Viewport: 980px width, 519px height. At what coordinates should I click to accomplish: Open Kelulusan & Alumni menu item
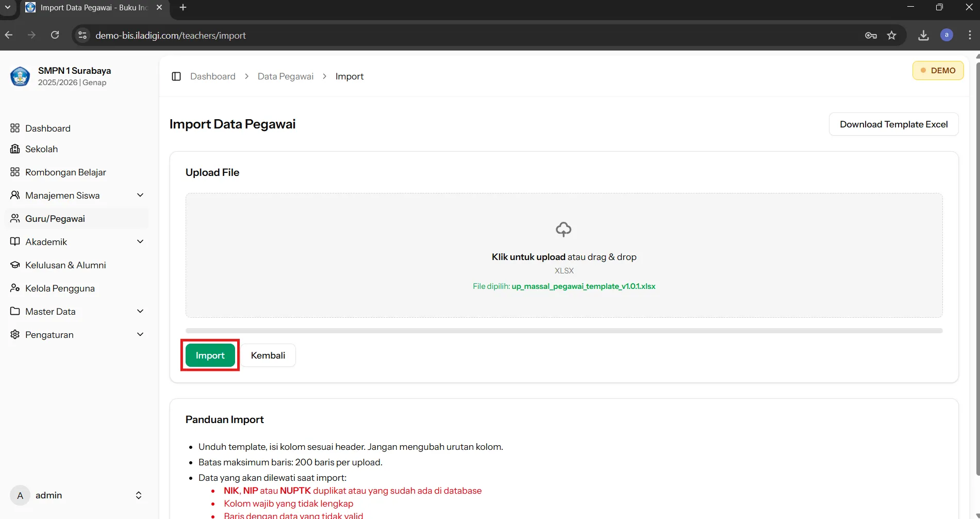(76, 265)
